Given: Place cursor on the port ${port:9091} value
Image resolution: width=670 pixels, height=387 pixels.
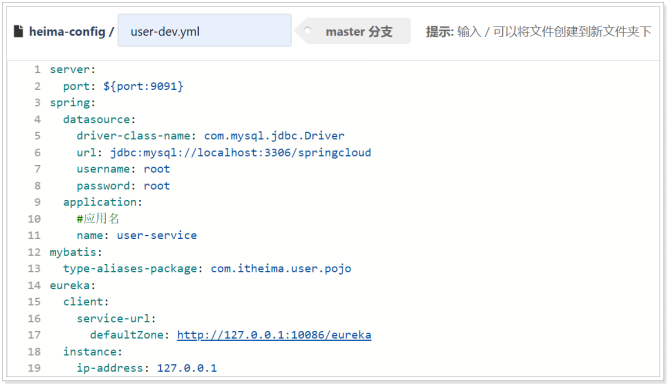Looking at the screenshot, I should (143, 86).
